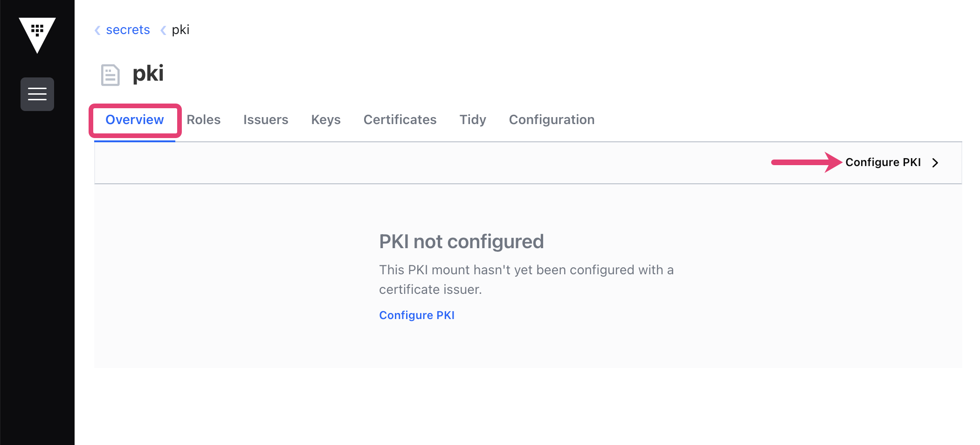Click the certificate issuer description text
Screen dimensions: 980x445
[526, 279]
